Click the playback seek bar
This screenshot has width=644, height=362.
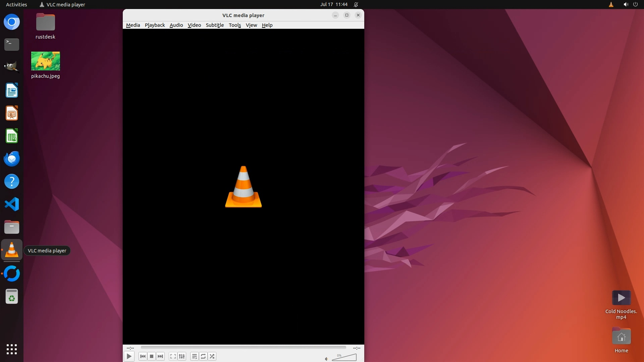[x=243, y=348]
